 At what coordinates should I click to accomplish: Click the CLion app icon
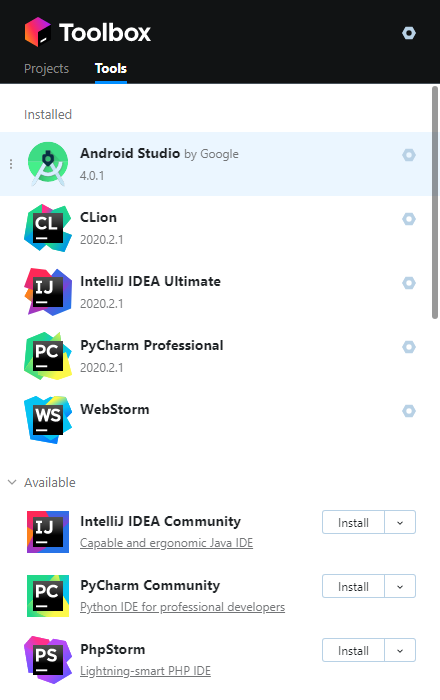[x=48, y=228]
